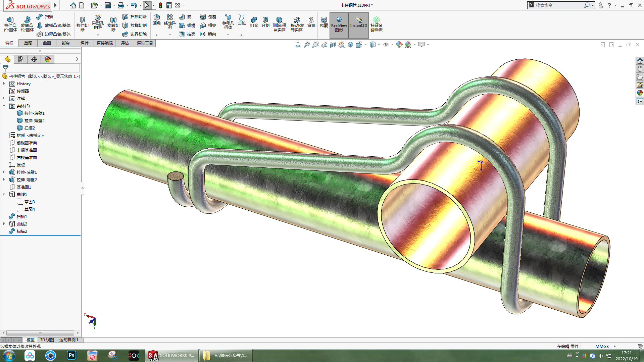Toggle the select cursor tool
Image resolution: width=644 pixels, height=362 pixels.
147,5
